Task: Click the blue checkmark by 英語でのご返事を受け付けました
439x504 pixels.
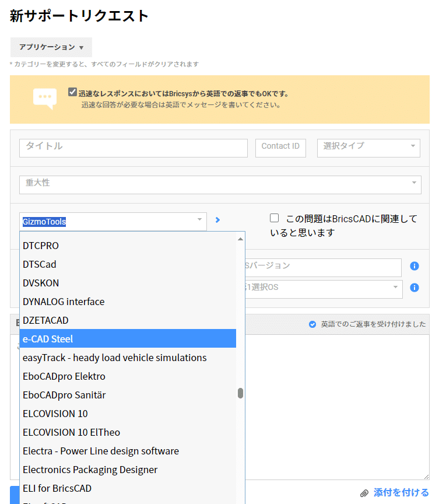Action: coord(312,324)
